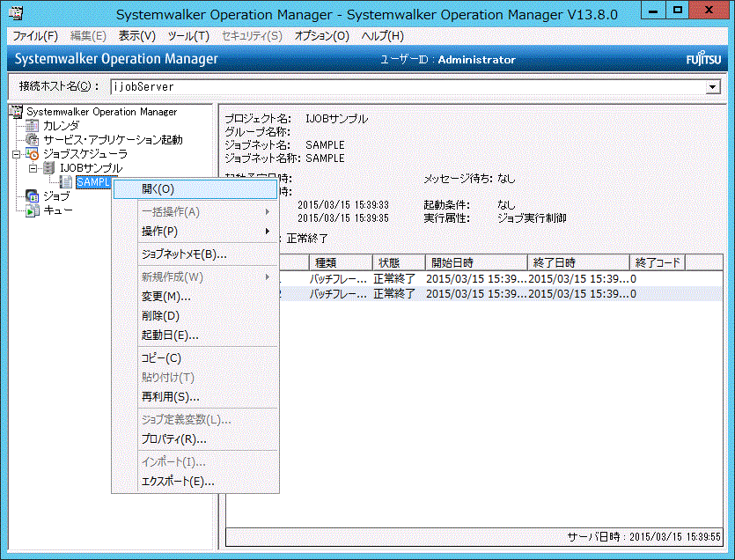Choose 変更(M)... in context menu
Screen dimensions: 735x560
click(195, 297)
